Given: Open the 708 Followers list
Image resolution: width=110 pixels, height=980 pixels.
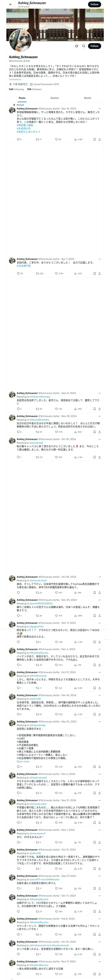Looking at the screenshot, I should [34, 89].
